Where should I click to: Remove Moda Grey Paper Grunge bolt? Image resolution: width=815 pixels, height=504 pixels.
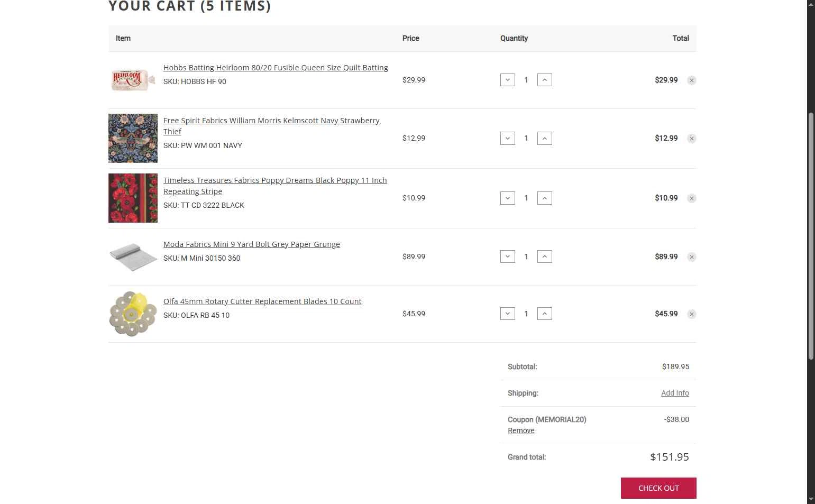[x=691, y=257]
